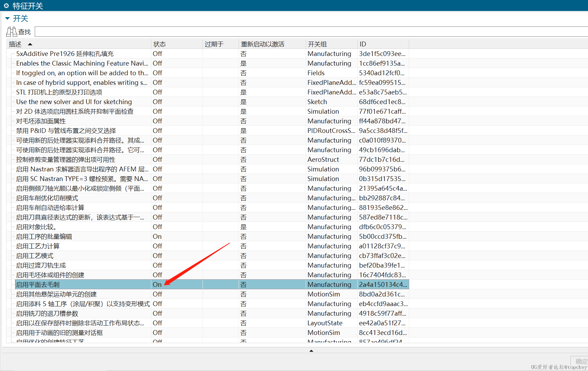Select row 启用 SC Nastran TYPE=3 螺栓预紧

pos(212,179)
